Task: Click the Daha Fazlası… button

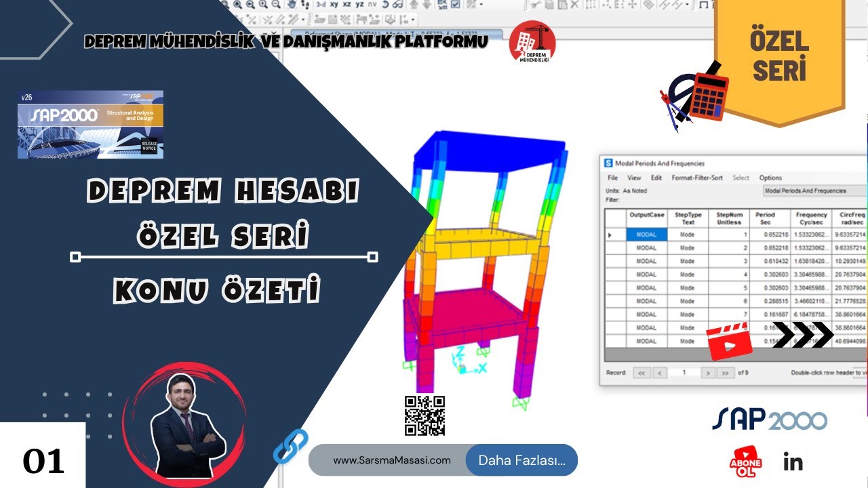Action: point(521,460)
